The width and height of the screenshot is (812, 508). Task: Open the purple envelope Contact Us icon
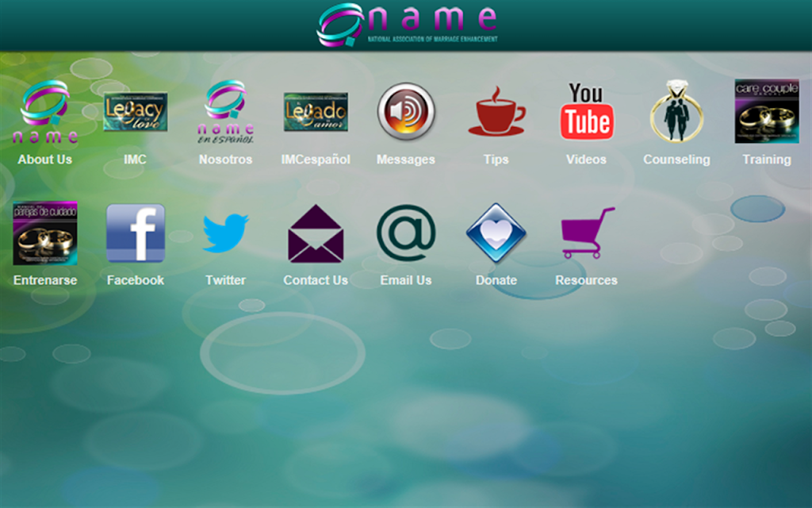[x=316, y=233]
